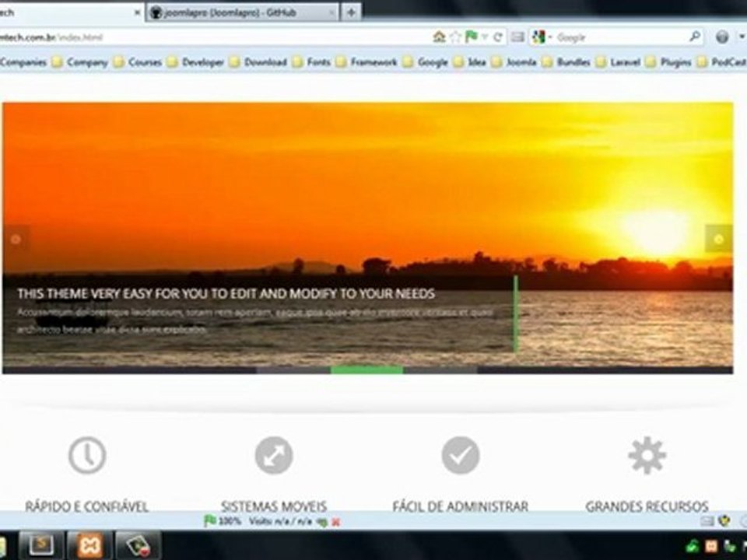Screen dimensions: 747x560
Task: Open the orange XAMPP taskbar icon
Action: click(x=89, y=544)
